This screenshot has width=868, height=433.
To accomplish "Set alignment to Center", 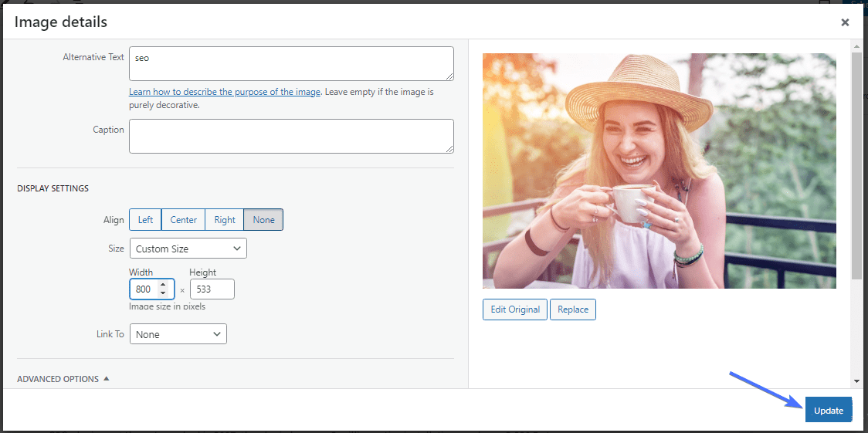I will (x=183, y=219).
